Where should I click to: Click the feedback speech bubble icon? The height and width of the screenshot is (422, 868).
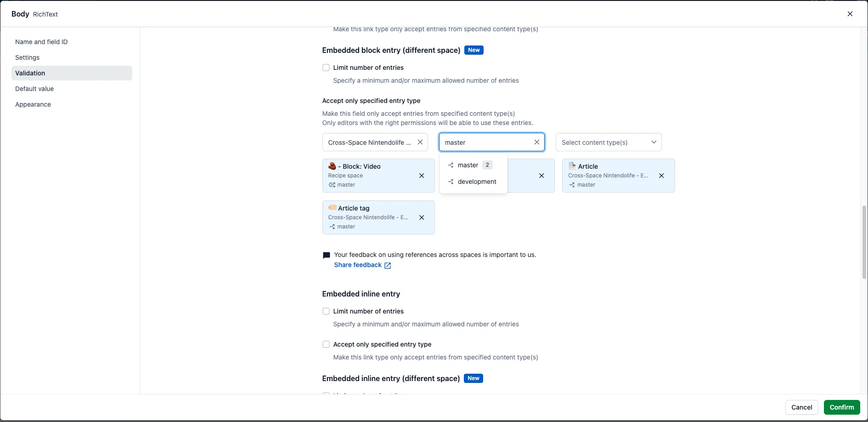click(x=327, y=255)
